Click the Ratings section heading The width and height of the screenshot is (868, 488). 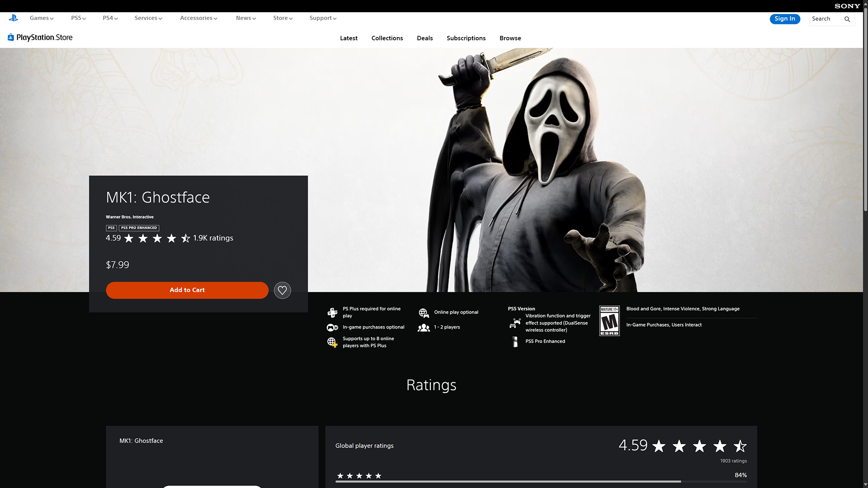click(x=431, y=385)
